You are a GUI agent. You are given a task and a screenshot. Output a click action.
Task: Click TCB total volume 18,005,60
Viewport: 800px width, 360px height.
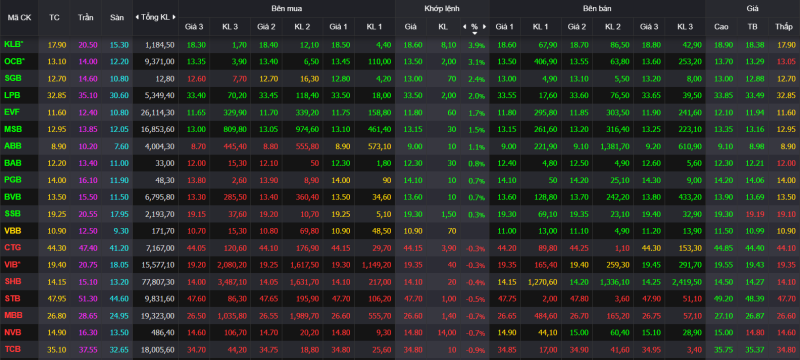(x=159, y=349)
